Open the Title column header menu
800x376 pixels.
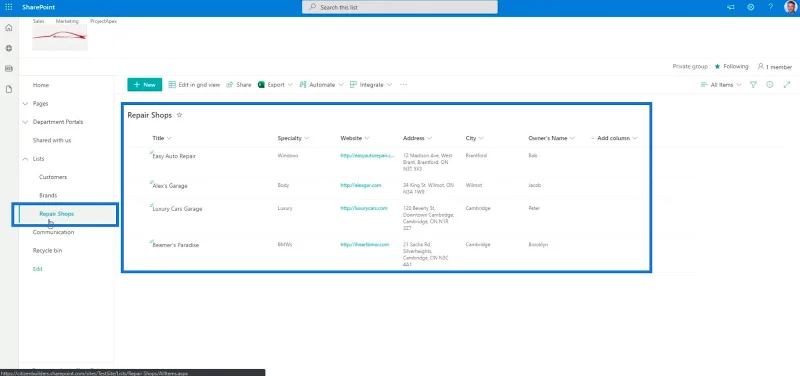tap(162, 138)
